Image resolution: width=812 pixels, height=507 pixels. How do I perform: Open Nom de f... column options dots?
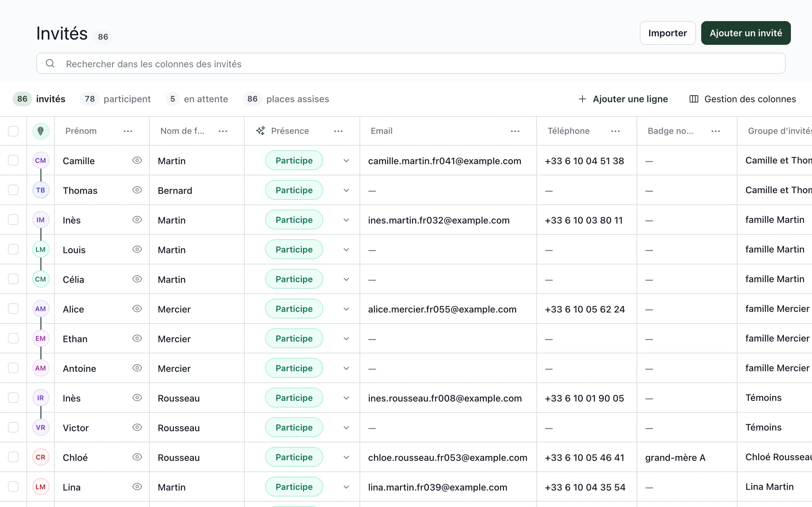click(223, 131)
